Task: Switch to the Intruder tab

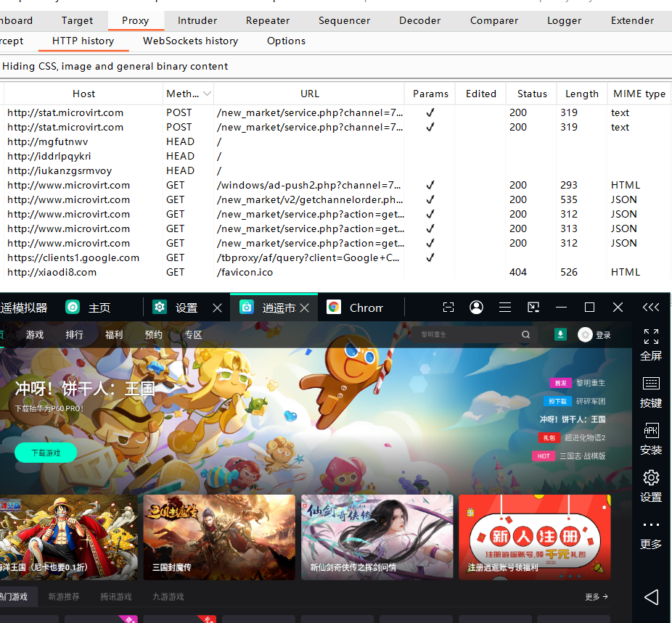Action: pyautogui.click(x=197, y=20)
